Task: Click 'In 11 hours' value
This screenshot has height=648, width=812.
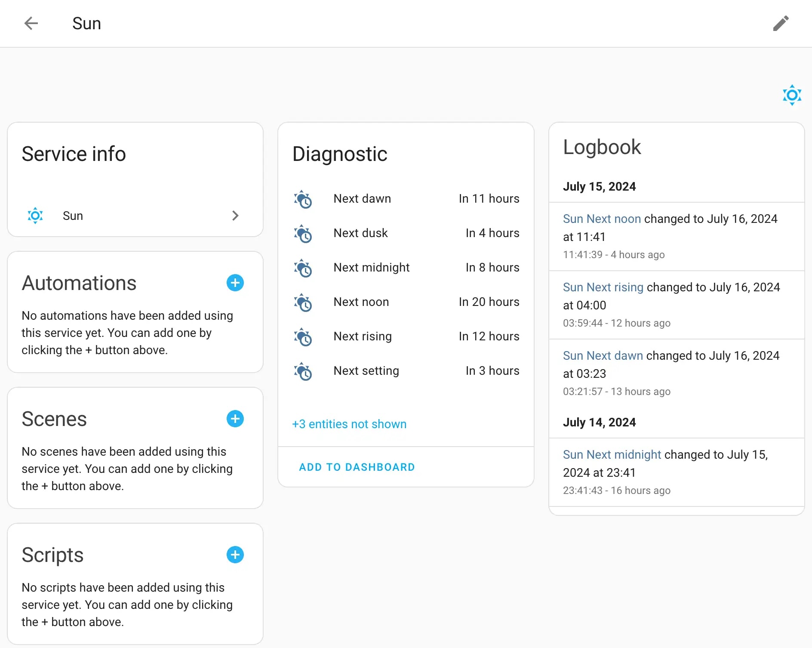Action: click(x=489, y=199)
